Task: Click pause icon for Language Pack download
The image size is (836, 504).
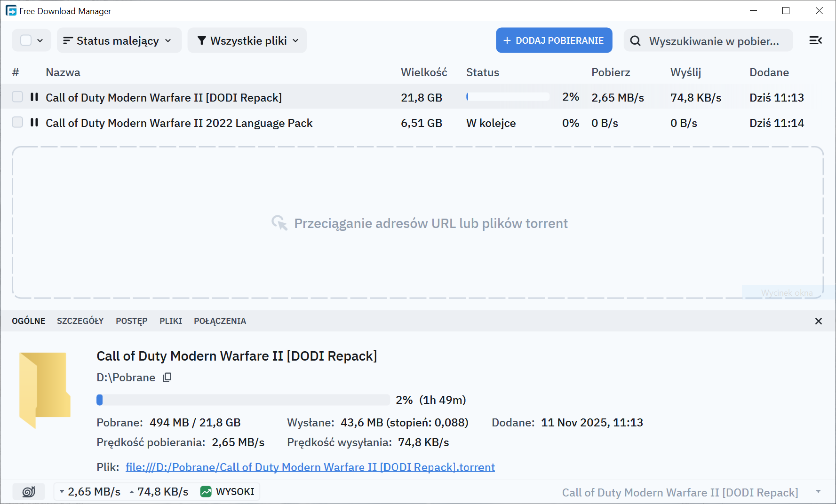Action: 34,122
